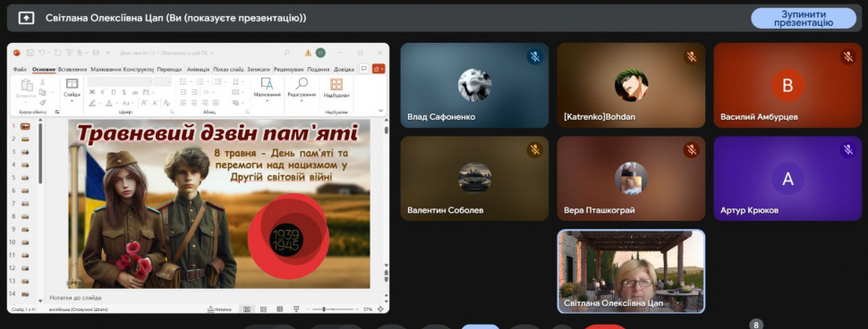Open the Шрифт font dialog launcher
The image size is (868, 329).
point(172,112)
